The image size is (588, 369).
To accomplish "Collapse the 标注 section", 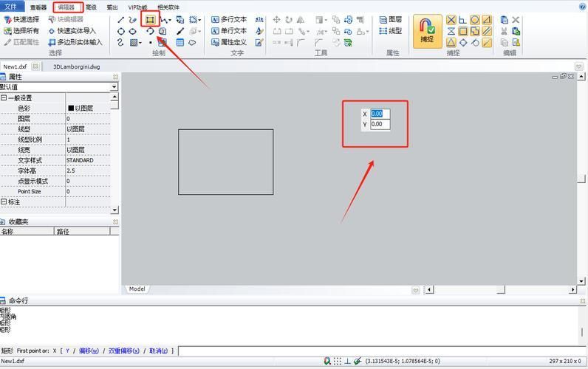I will [x=4, y=202].
